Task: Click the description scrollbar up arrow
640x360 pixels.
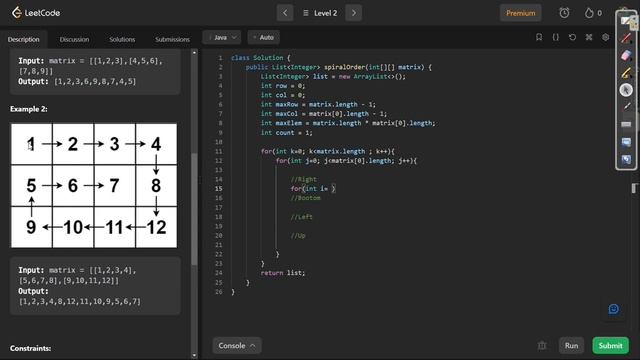Action: pos(194,53)
